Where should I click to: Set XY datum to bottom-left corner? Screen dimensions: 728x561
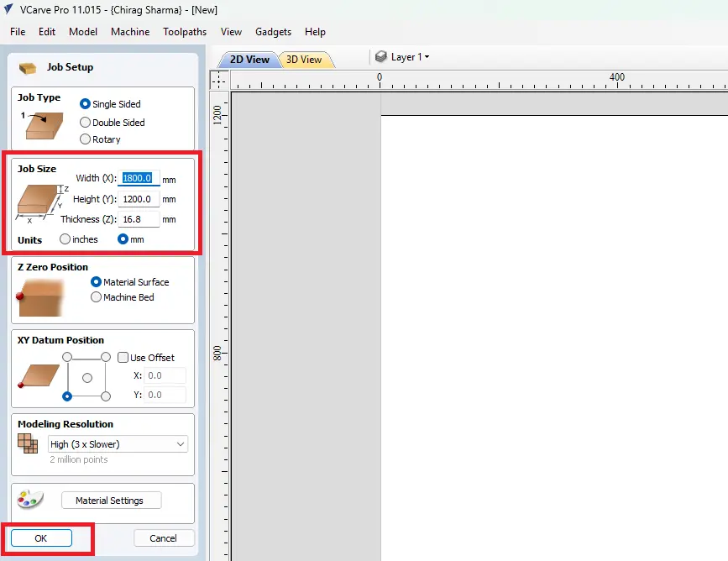click(x=67, y=396)
